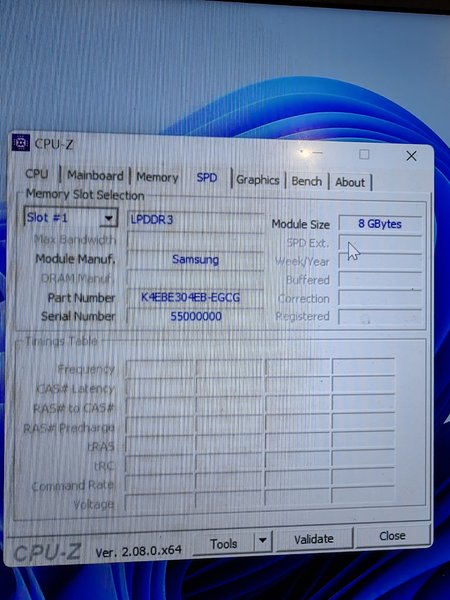450x600 pixels.
Task: Close the CPU-Z window with X
Action: 411,156
